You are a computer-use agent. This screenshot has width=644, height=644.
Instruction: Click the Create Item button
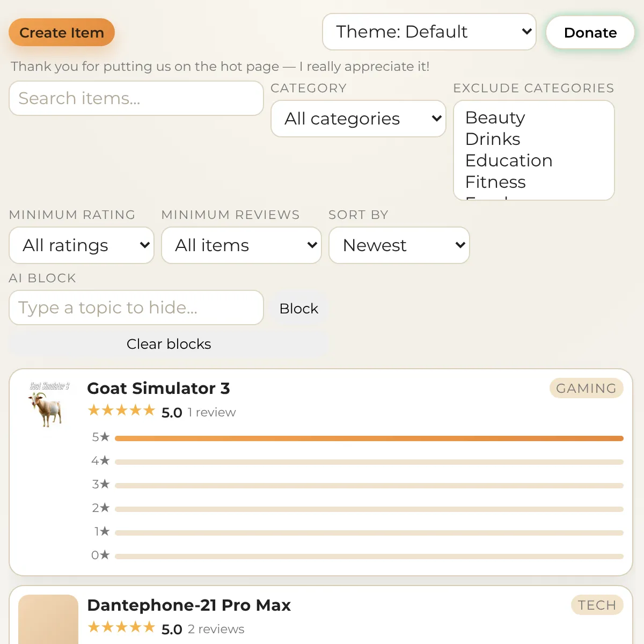point(62,33)
